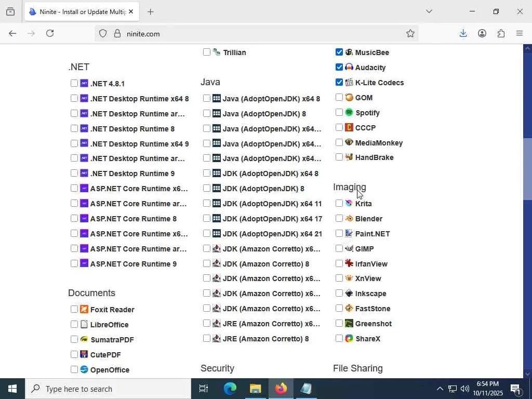532x399 pixels.
Task: Open the Firefox application menu
Action: coord(520,33)
